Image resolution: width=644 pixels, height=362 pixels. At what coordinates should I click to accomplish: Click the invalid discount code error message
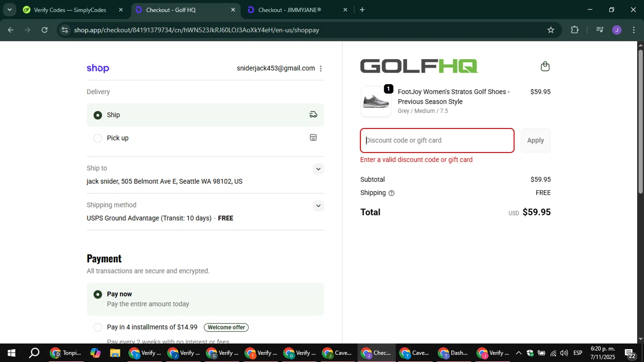[x=416, y=160]
